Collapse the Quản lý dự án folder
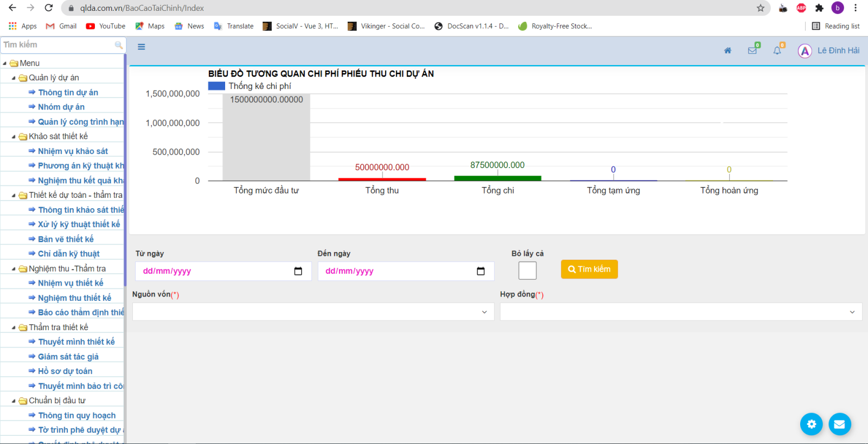This screenshot has height=444, width=868. (x=14, y=78)
